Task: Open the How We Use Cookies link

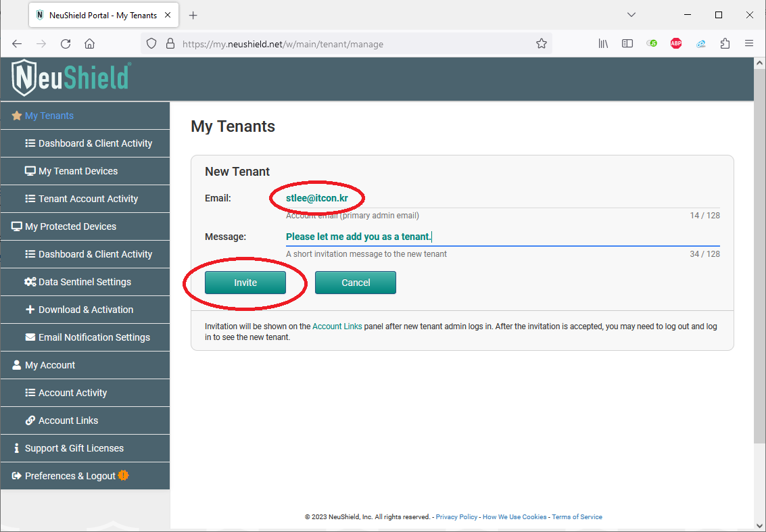Action: [x=514, y=517]
